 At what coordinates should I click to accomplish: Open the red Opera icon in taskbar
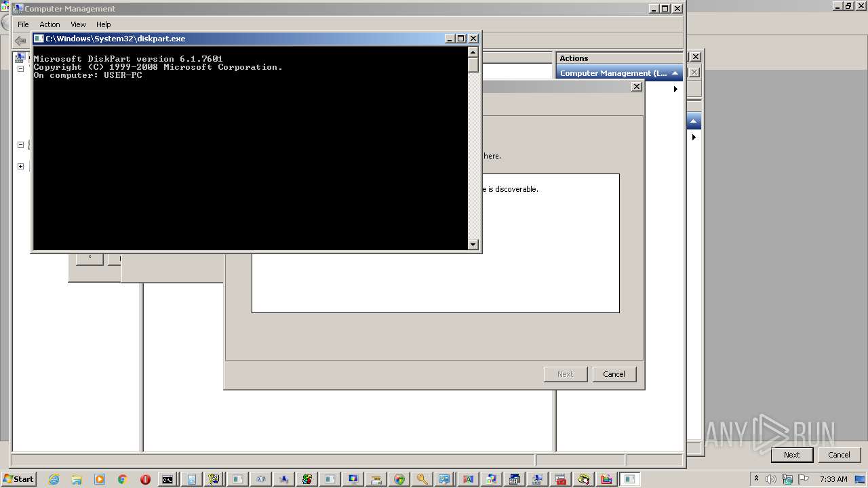145,479
